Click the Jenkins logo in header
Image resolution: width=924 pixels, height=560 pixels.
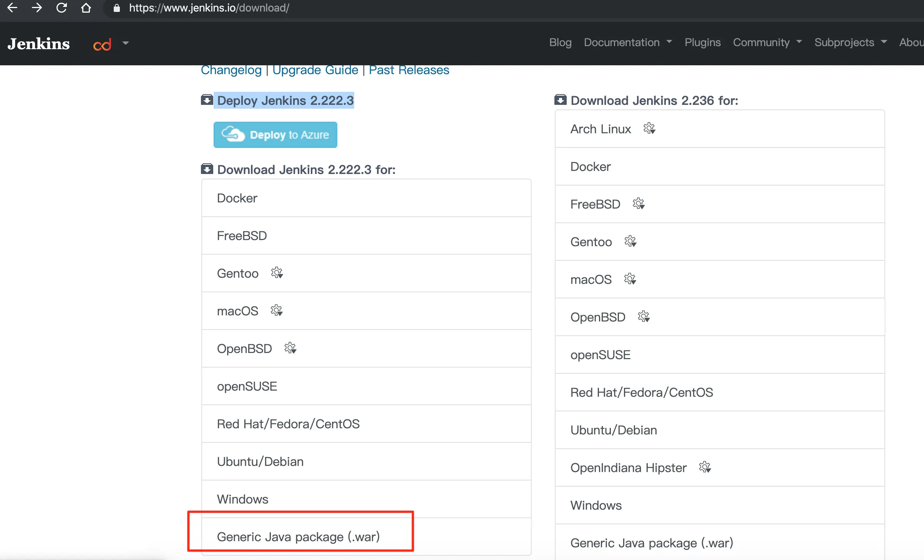(38, 44)
